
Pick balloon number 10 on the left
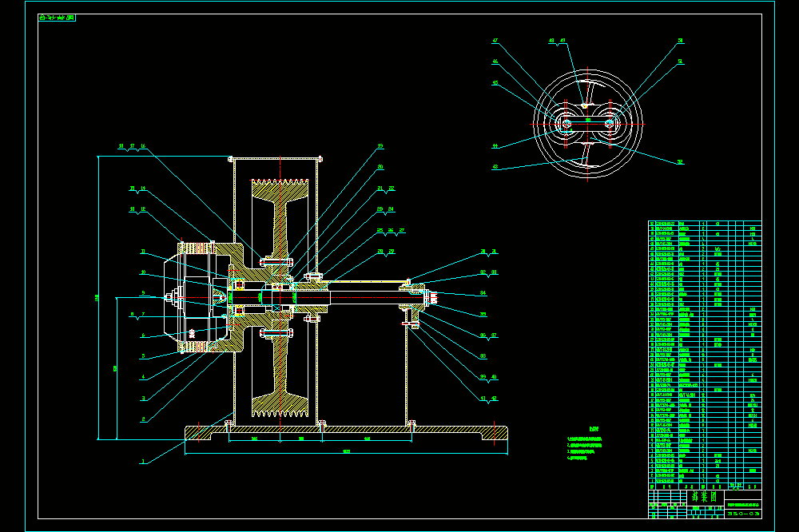tap(143, 272)
